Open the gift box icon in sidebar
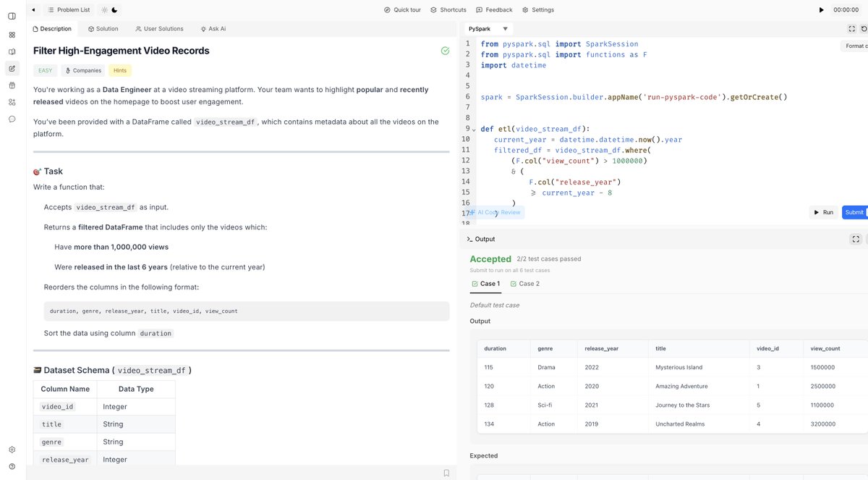 tap(12, 85)
